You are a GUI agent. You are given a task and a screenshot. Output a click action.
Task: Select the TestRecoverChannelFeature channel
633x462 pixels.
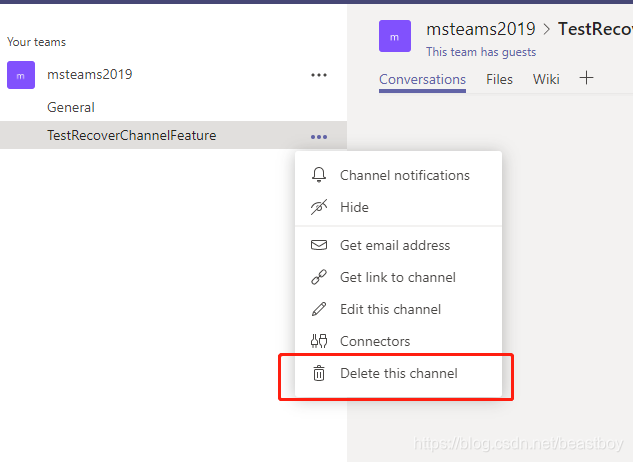pyautogui.click(x=174, y=135)
